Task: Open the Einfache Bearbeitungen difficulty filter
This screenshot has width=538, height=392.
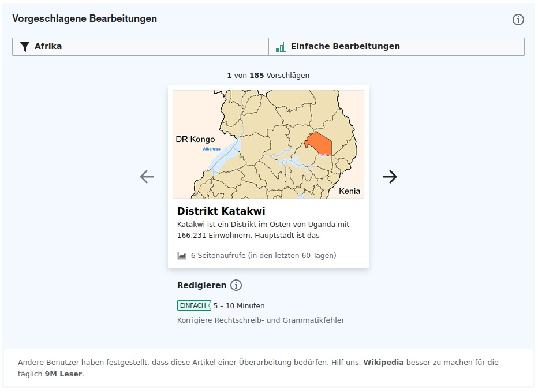Action: point(397,47)
